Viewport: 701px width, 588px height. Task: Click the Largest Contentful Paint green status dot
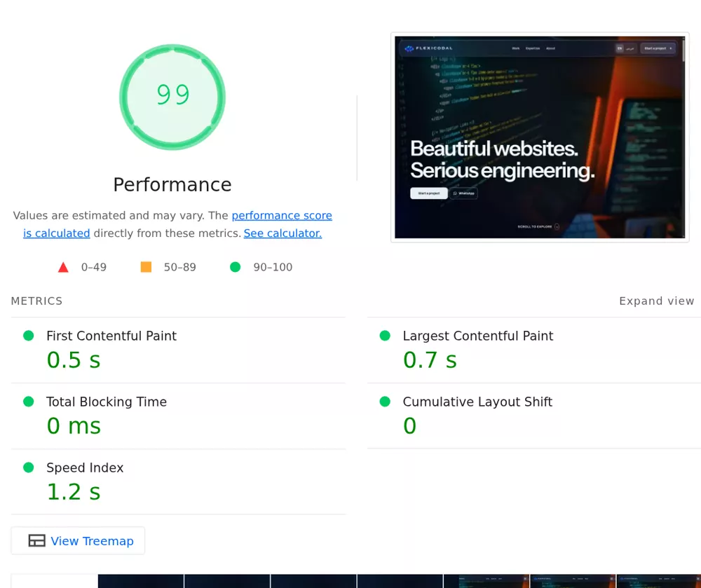[x=385, y=336]
